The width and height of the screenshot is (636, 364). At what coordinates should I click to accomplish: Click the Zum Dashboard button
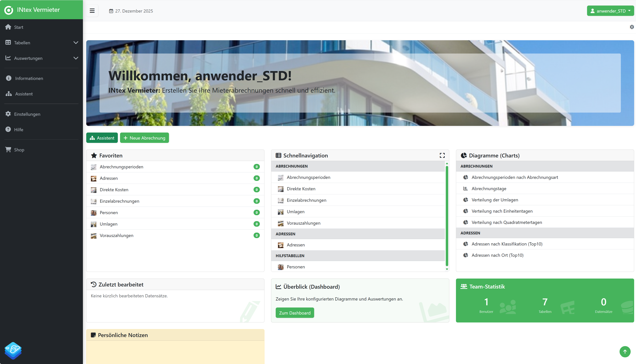(295, 313)
